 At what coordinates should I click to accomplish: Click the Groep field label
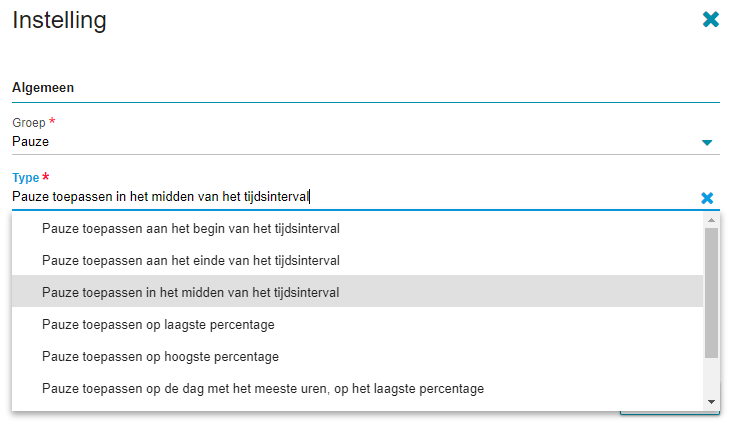point(29,122)
